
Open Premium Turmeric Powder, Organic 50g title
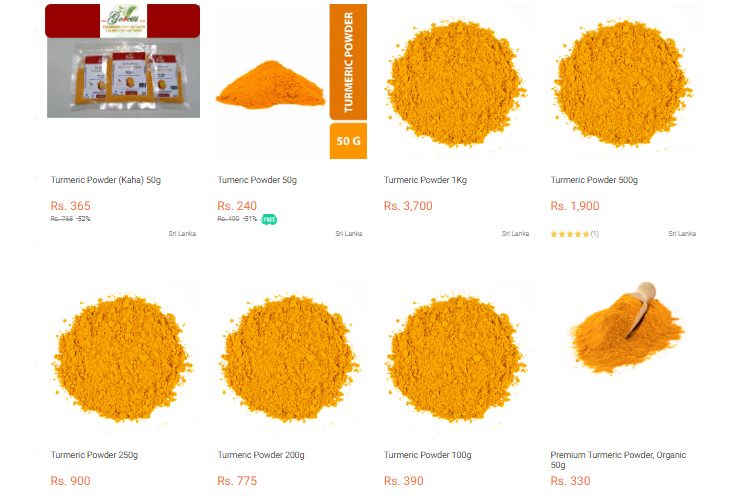[x=618, y=460]
